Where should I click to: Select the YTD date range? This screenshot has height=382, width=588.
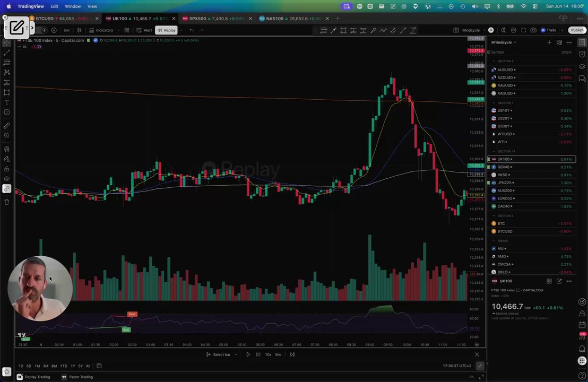(x=64, y=366)
